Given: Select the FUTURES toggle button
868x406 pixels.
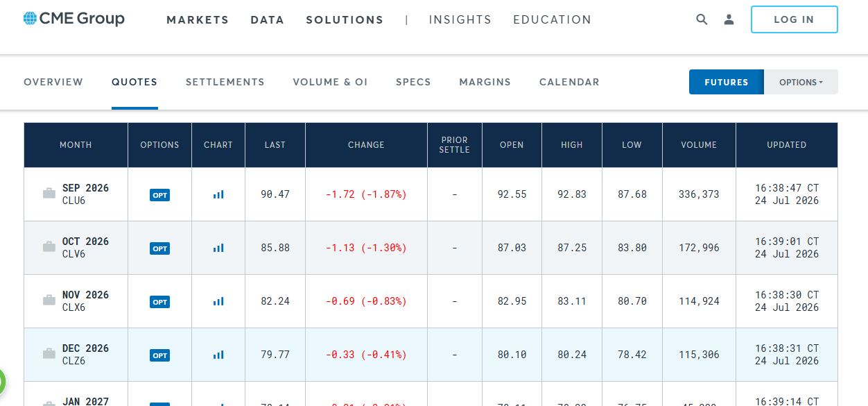Looking at the screenshot, I should [727, 82].
